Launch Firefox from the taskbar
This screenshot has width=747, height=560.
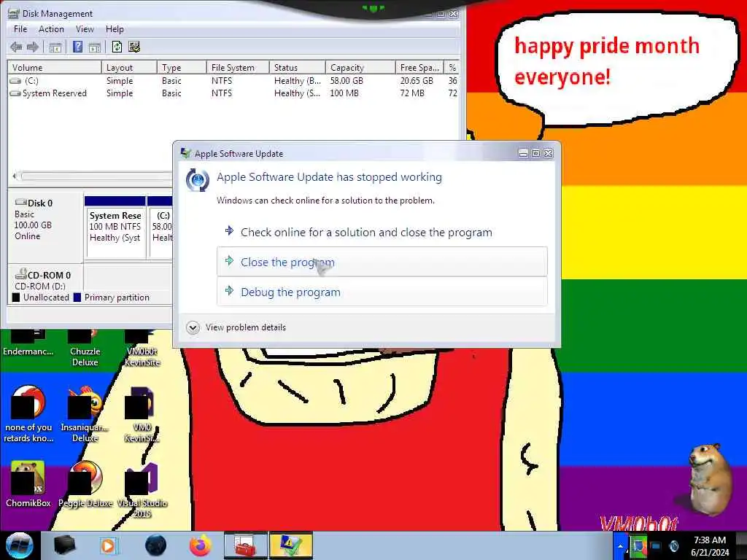201,545
